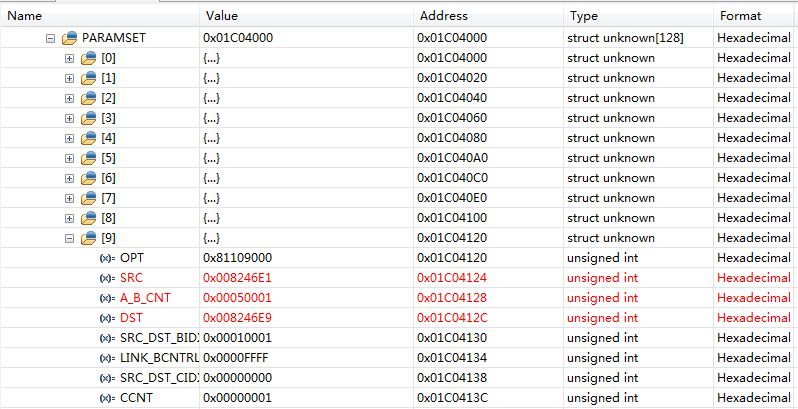Click the PARAMSET struct folder icon

point(69,38)
